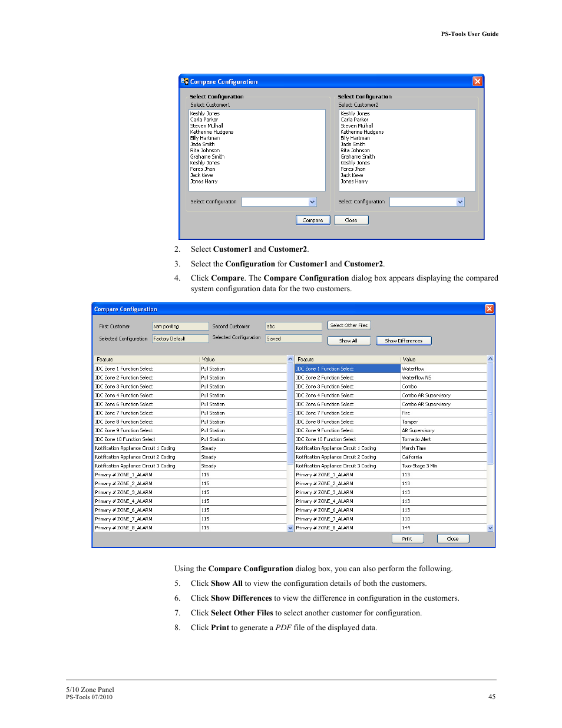Click the Show Differences button
This screenshot has height=728, width=562.
[404, 341]
